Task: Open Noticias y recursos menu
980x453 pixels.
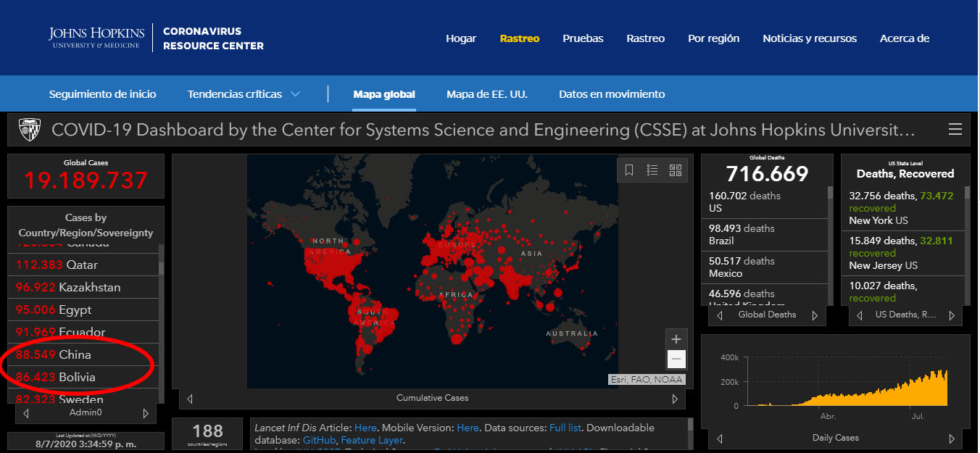Action: pos(810,38)
